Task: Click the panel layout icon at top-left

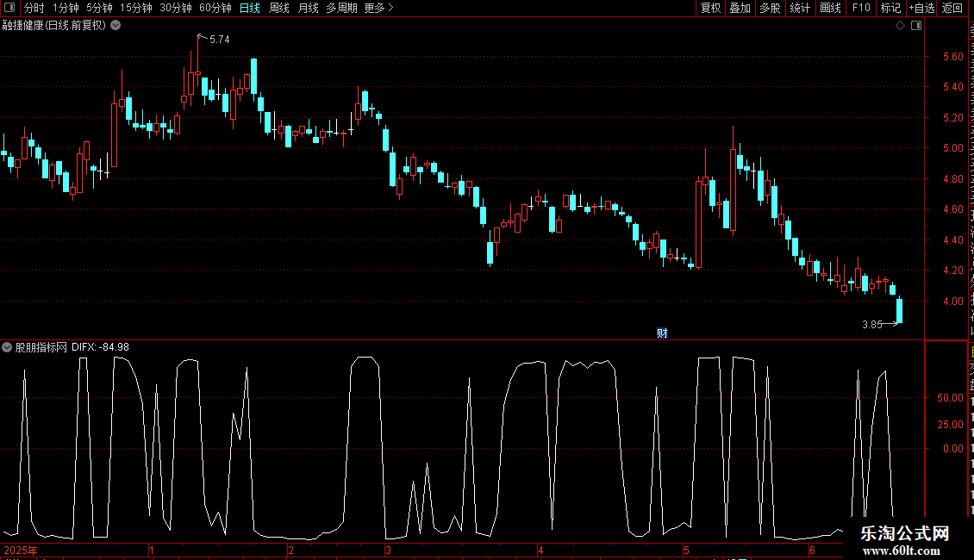Action: [x=9, y=8]
